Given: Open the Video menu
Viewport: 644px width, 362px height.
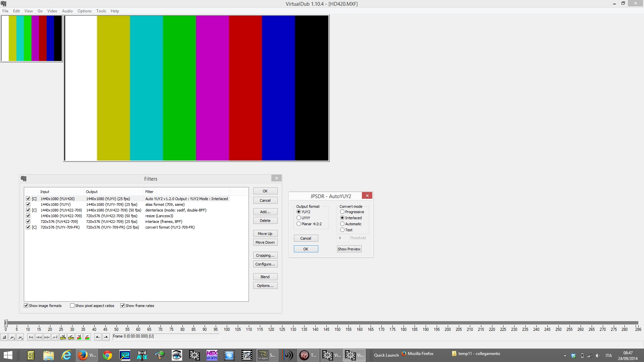Looking at the screenshot, I should (x=52, y=11).
